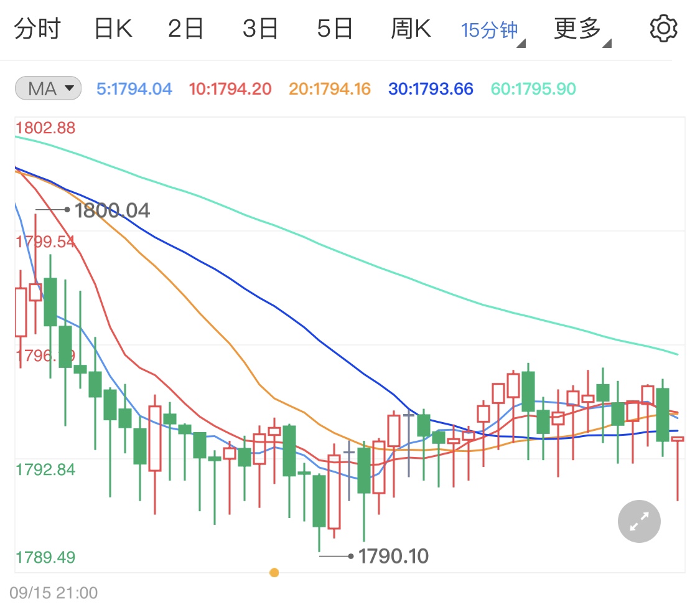700x607 pixels.
Task: Expand chart to fullscreen with arrows button
Action: coord(639,521)
